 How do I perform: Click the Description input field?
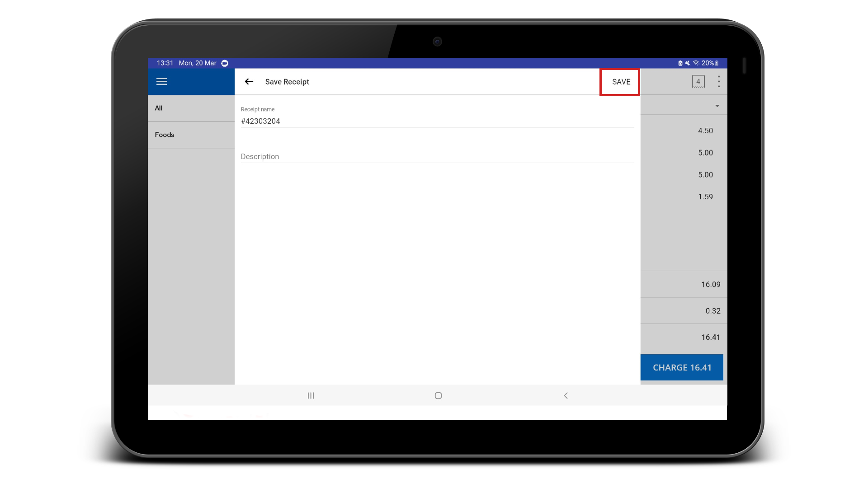click(x=437, y=156)
